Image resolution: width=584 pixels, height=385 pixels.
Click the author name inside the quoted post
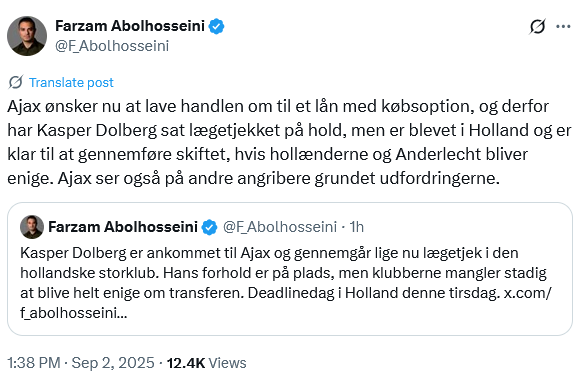click(x=123, y=227)
